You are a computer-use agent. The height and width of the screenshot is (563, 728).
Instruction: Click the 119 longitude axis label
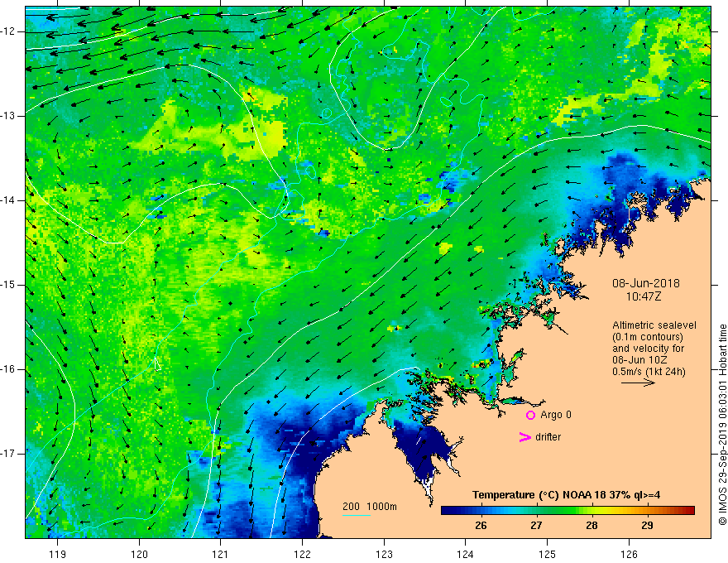(58, 554)
